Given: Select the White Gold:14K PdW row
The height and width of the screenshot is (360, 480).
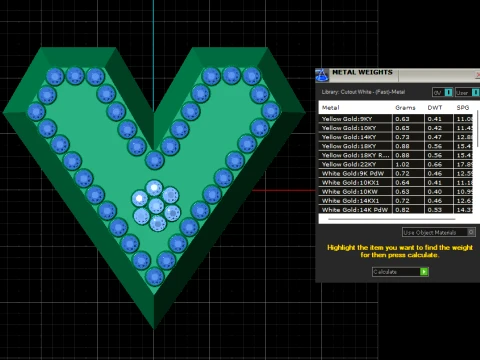Looking at the screenshot, I should (396, 210).
